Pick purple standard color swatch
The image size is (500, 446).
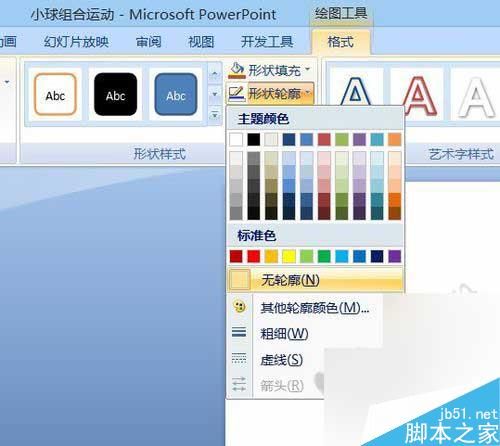395,256
